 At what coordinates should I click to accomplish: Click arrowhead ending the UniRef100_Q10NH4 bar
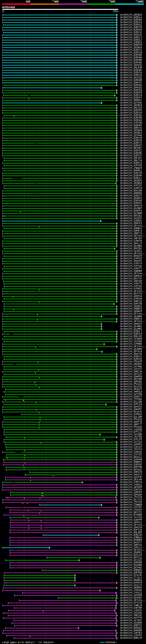coord(97,349)
